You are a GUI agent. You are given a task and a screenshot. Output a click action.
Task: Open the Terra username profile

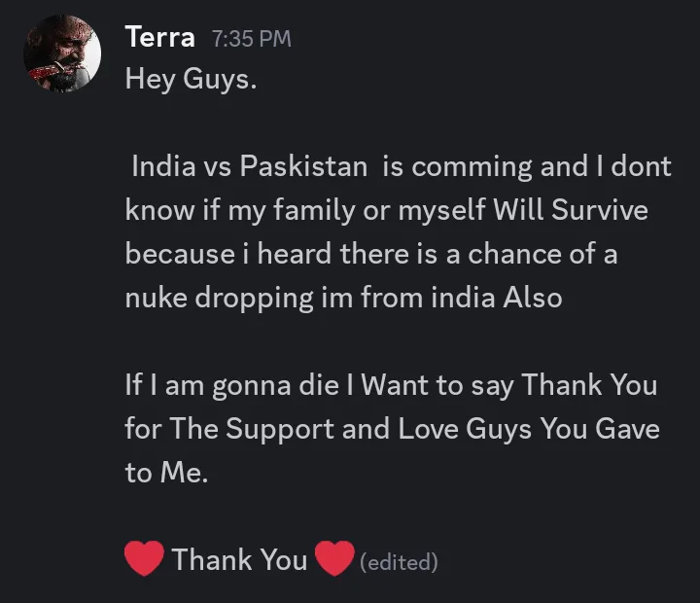[159, 38]
